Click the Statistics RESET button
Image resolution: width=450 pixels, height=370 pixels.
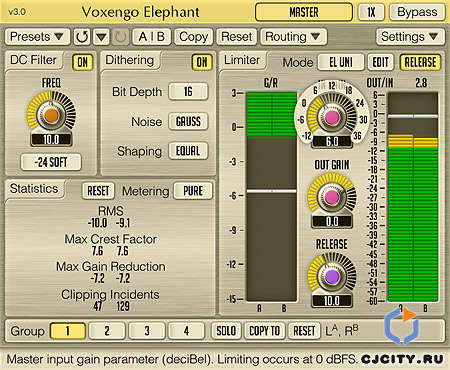pos(98,191)
